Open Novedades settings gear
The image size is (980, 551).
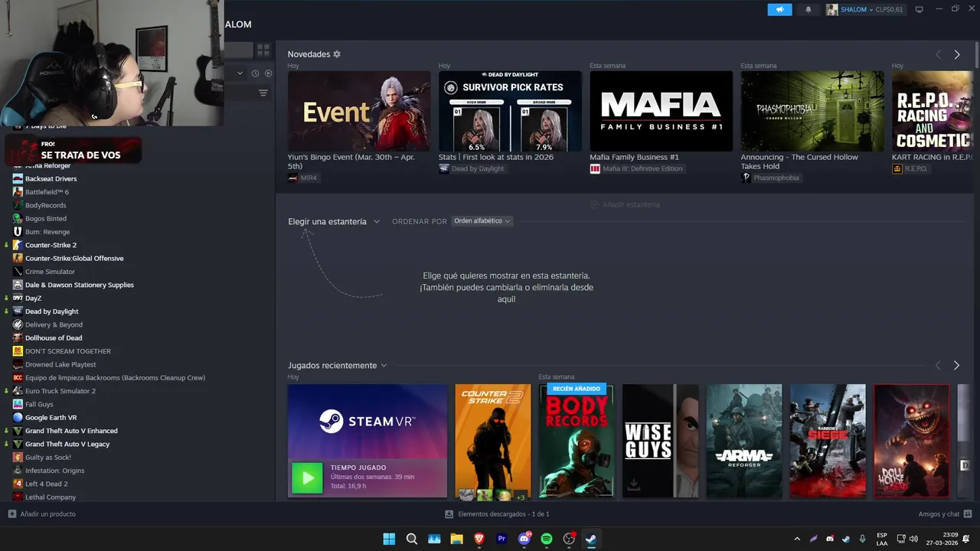[337, 54]
